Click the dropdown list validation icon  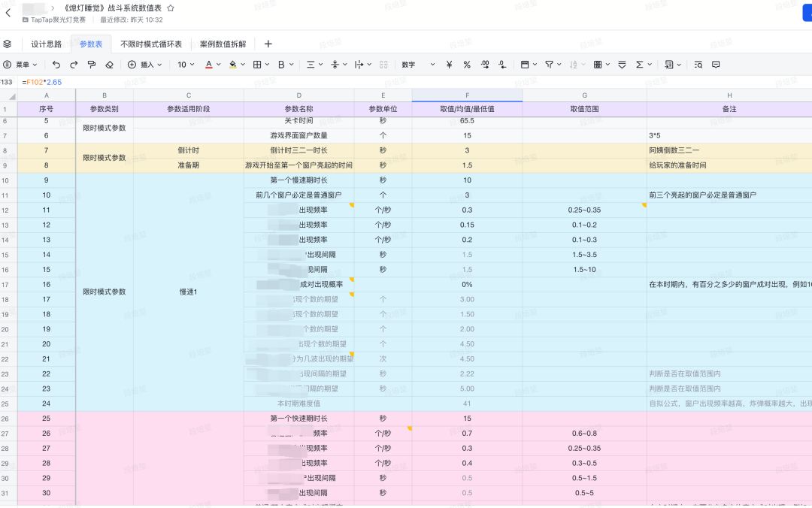tap(622, 65)
